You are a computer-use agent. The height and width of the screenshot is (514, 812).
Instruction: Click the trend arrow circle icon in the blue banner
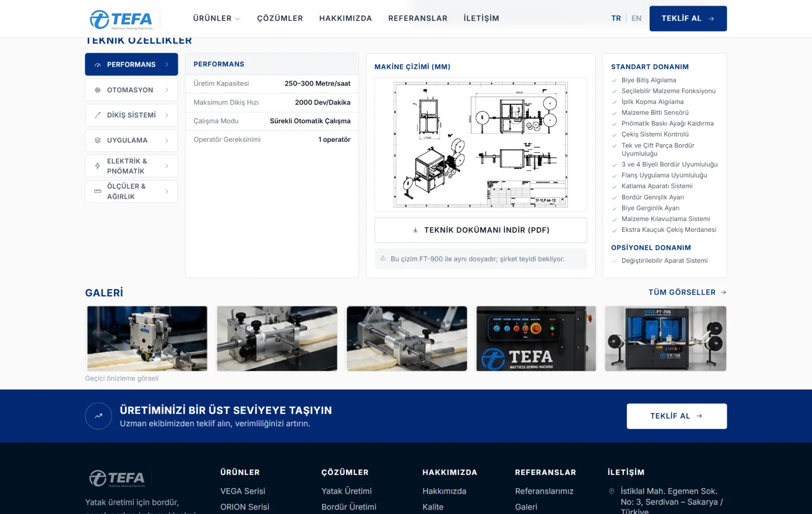(x=98, y=416)
